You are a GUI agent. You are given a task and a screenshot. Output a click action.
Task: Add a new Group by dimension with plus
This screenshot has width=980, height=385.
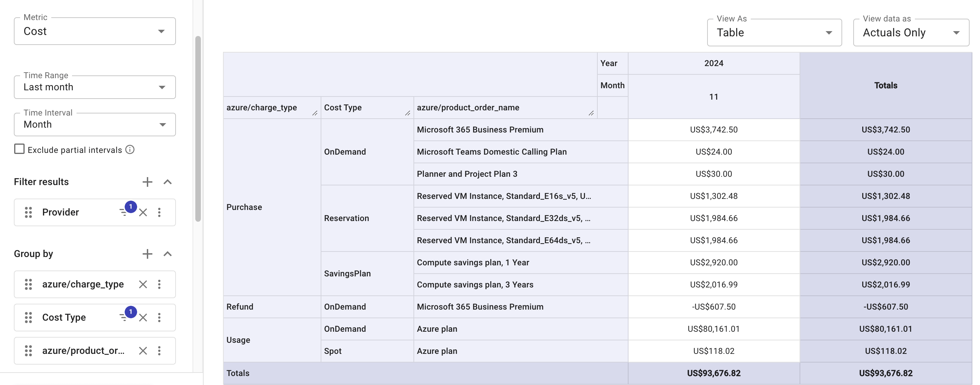point(148,254)
